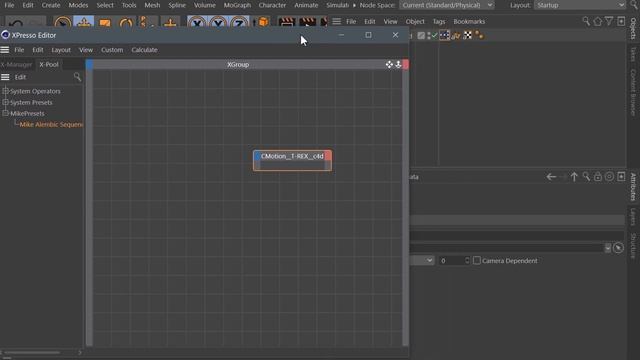Click the Object Manager new panel icon

pos(621,21)
